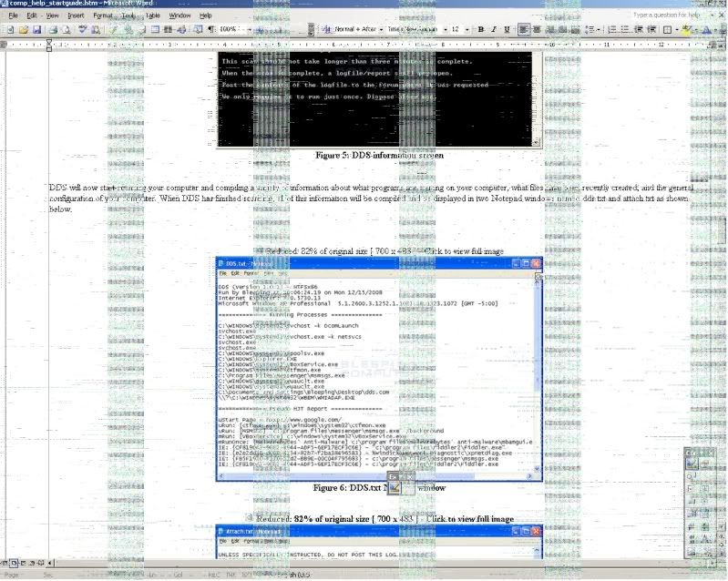Click Reduced 82% link above the DDS.txt image

click(384, 251)
